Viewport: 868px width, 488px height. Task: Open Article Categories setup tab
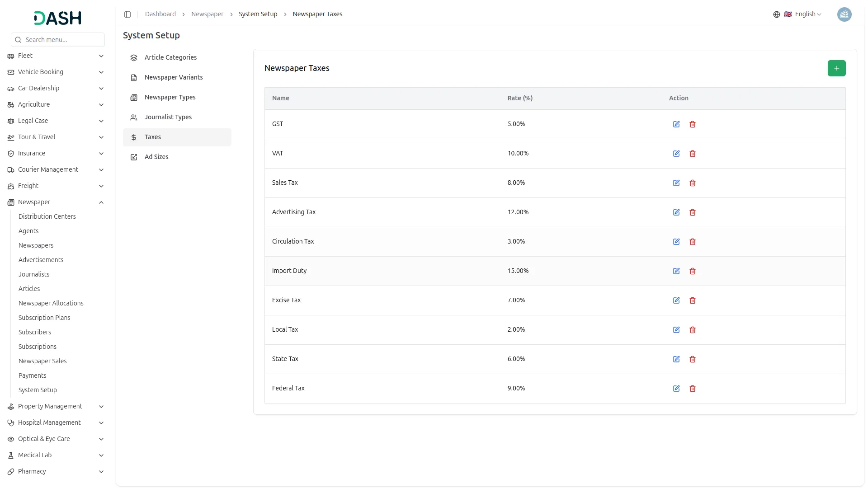click(x=170, y=57)
